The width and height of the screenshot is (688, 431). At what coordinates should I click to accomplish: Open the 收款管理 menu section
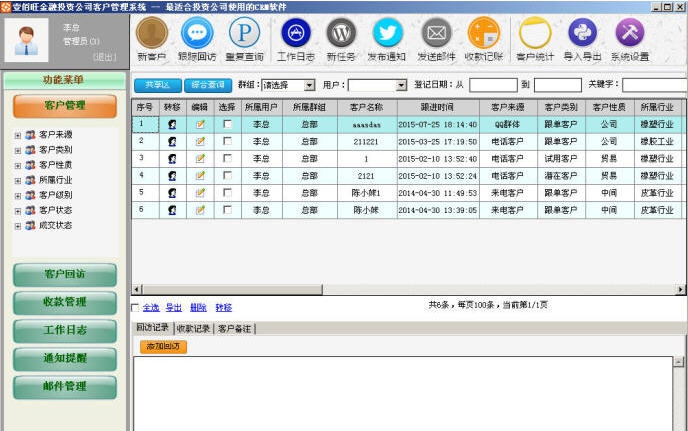65,302
